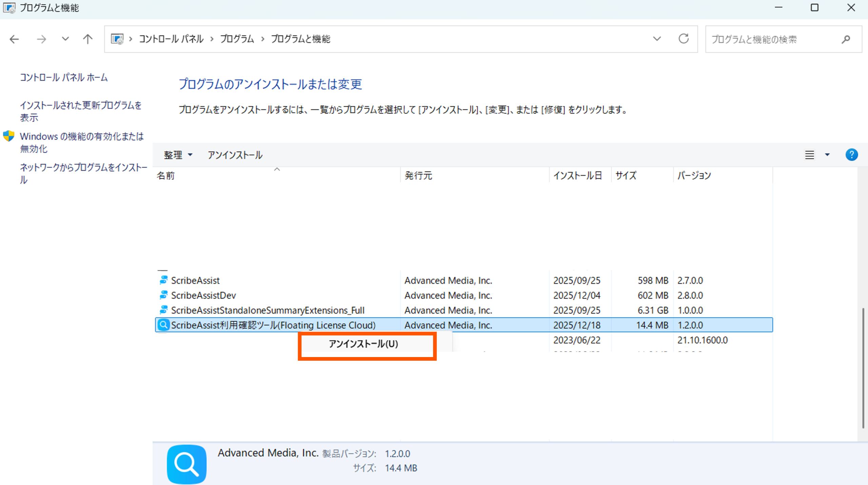Viewport: 868px width, 485px height.
Task: Click the vertical scrollbar of the list
Action: click(x=863, y=367)
